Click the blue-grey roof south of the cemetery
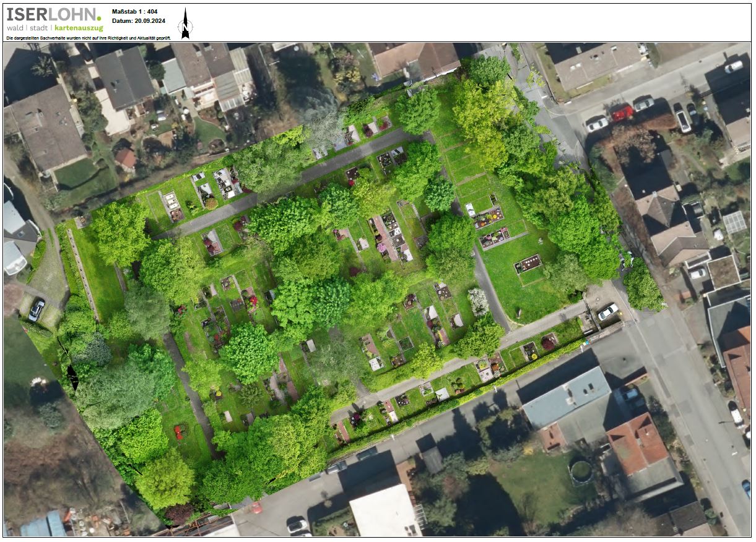756x542 pixels. click(x=566, y=396)
